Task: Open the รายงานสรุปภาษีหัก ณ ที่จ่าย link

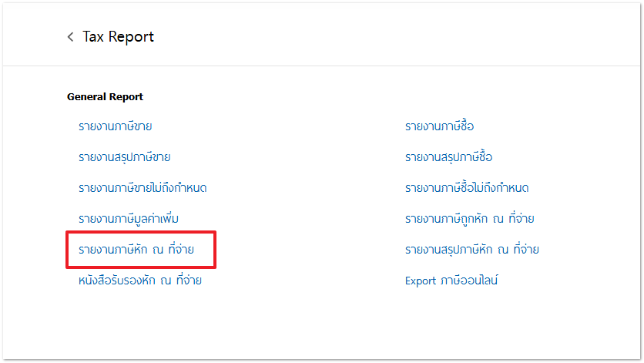Action: point(471,250)
